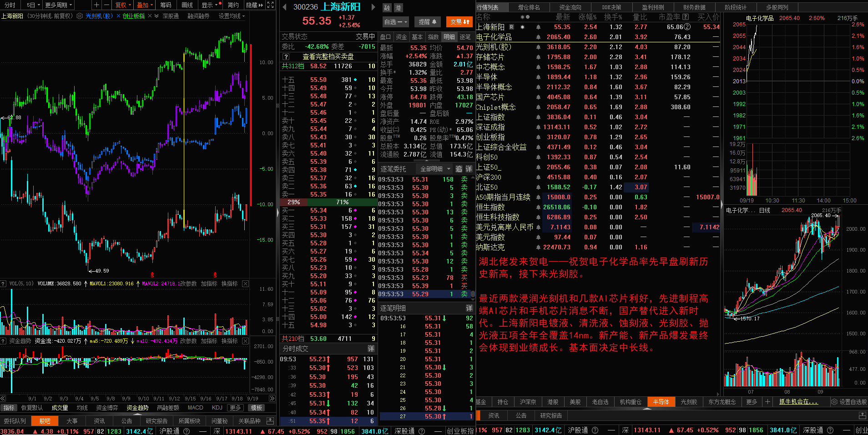Activate the 画线 drawing tools
Image resolution: width=868 pixels, height=435 pixels.
(187, 5)
